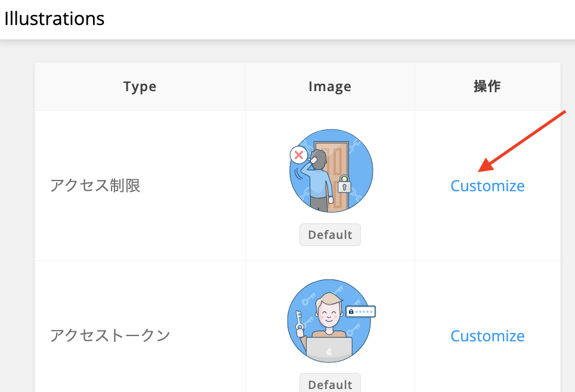The width and height of the screenshot is (575, 392).
Task: Click the 操作 column header
Action: coord(487,87)
